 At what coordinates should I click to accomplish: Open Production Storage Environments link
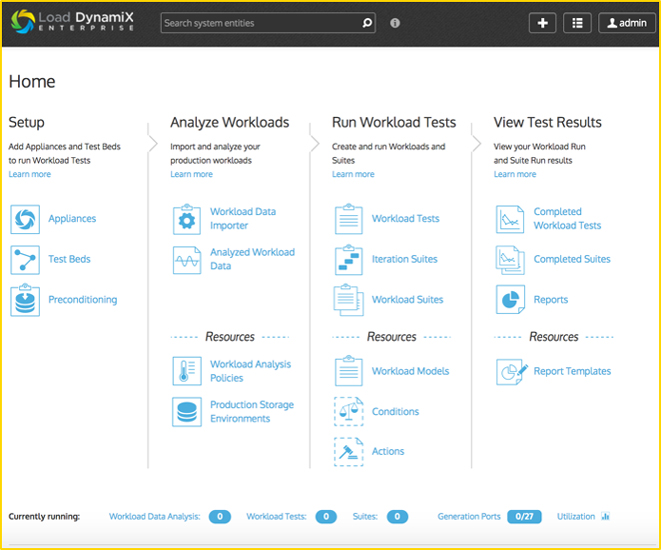(x=252, y=411)
